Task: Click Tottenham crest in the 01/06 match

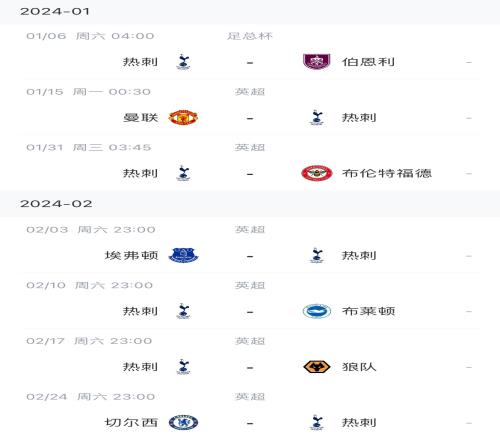Action: coord(183,62)
